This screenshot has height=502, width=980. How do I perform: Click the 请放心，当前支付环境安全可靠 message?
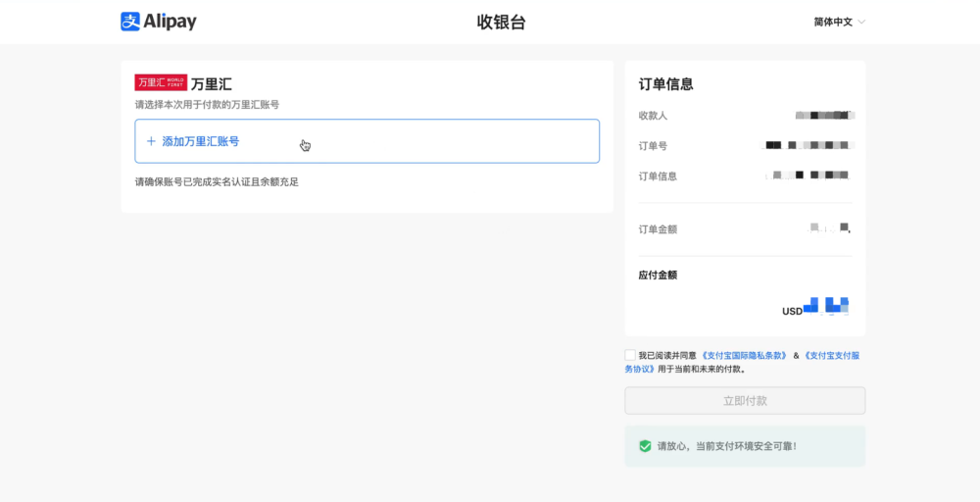[726, 446]
